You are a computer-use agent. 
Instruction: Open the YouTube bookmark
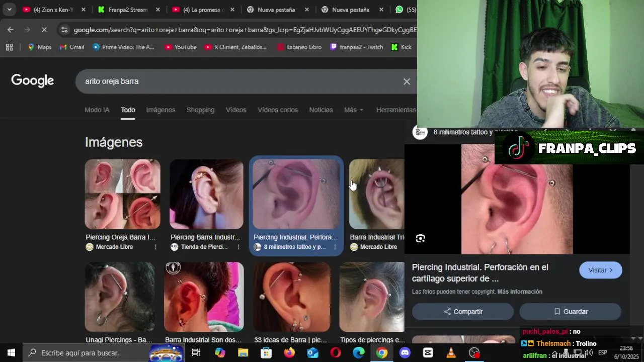click(180, 47)
